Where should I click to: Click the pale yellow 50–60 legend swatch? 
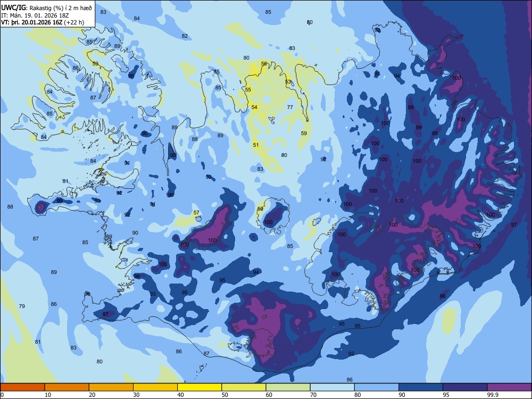[244, 387]
